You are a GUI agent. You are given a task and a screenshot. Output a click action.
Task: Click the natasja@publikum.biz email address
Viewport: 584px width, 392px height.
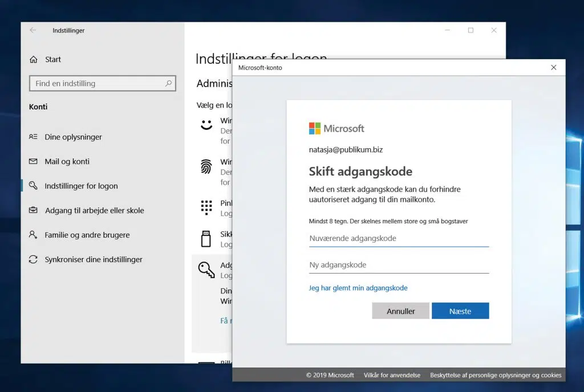(x=346, y=149)
